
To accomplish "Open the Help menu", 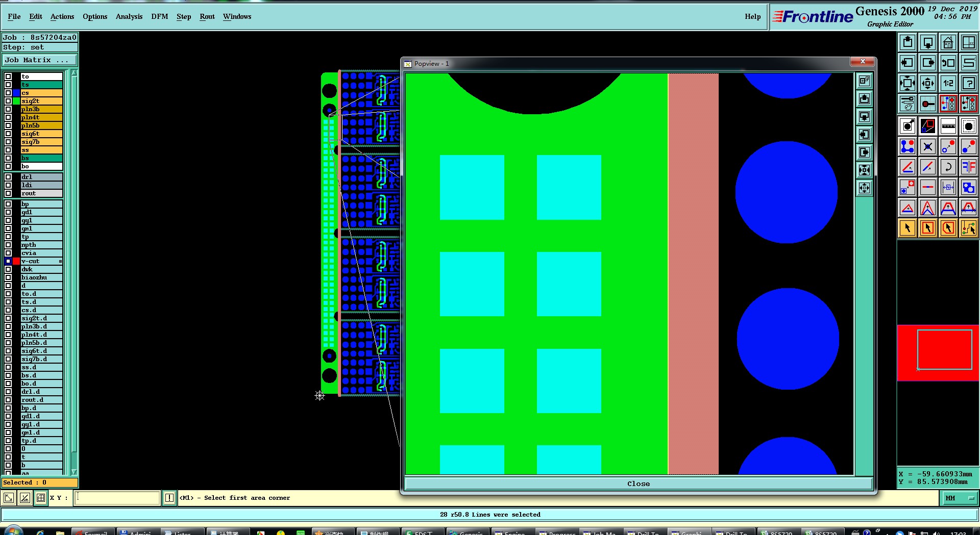I will click(x=752, y=16).
